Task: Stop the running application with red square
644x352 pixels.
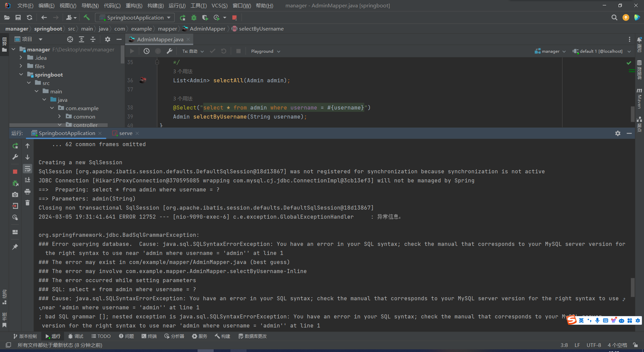Action: [234, 17]
